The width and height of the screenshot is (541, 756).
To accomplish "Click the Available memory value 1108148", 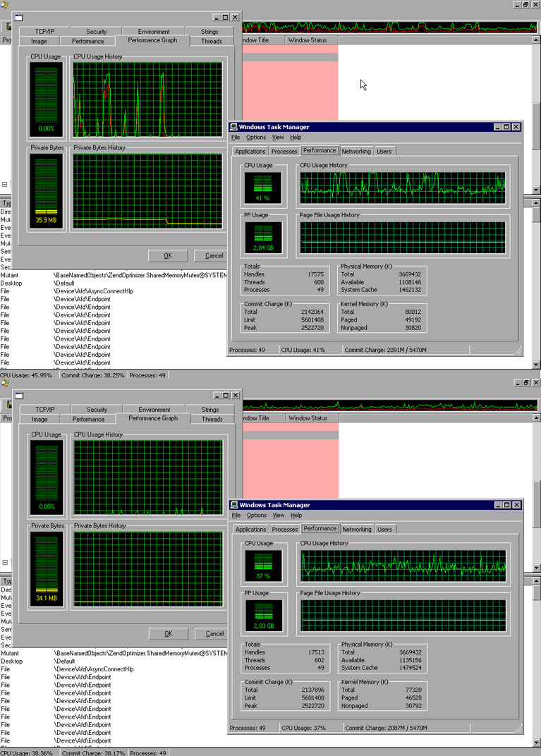I will click(x=410, y=282).
